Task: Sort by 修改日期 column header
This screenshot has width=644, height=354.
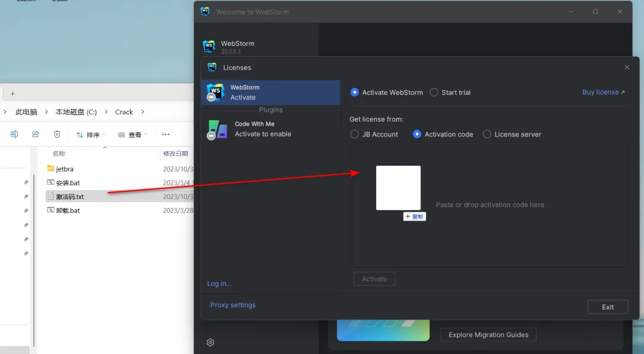Action: pos(175,154)
